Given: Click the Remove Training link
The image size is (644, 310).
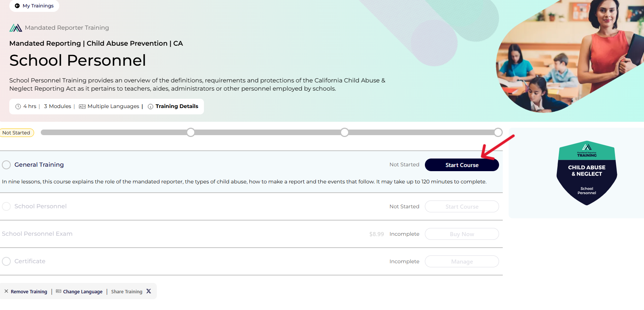Looking at the screenshot, I should (29, 292).
